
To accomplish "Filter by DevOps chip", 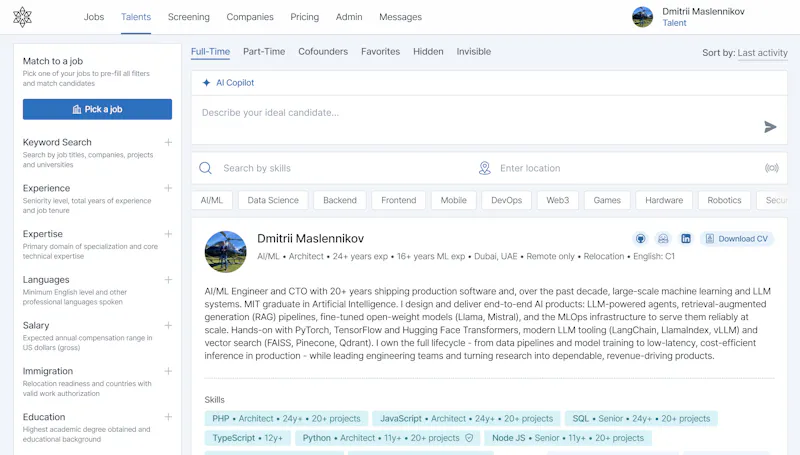I will coord(507,200).
